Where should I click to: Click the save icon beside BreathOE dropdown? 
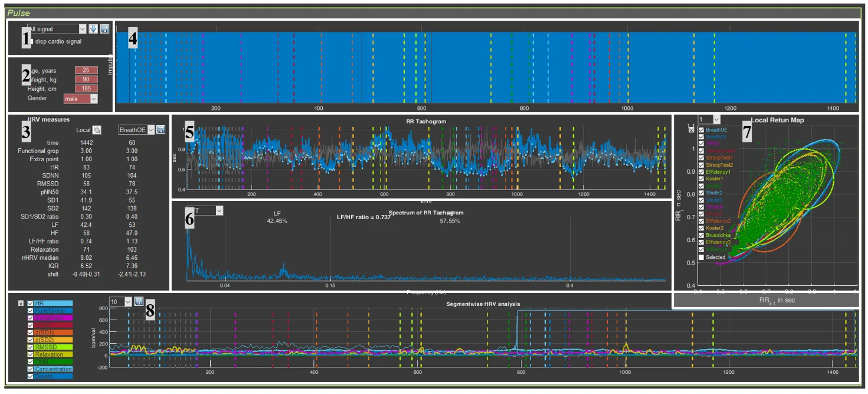click(x=161, y=129)
